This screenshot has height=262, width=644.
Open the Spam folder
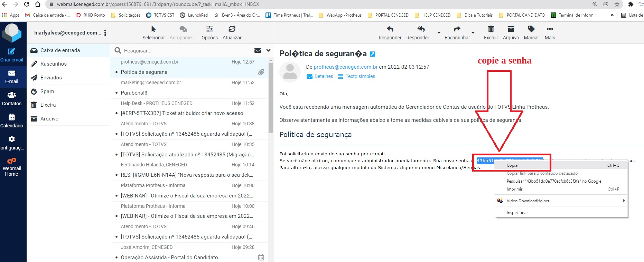tap(47, 91)
